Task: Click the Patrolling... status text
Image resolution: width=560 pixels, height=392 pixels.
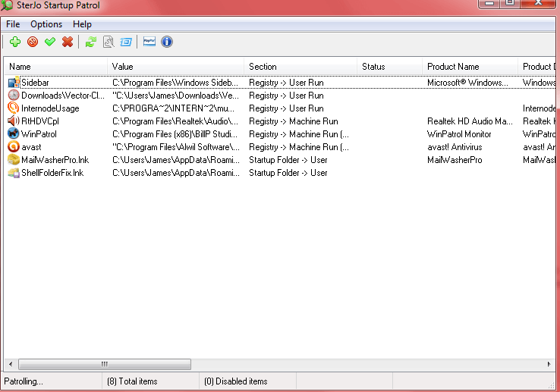Action: [24, 381]
